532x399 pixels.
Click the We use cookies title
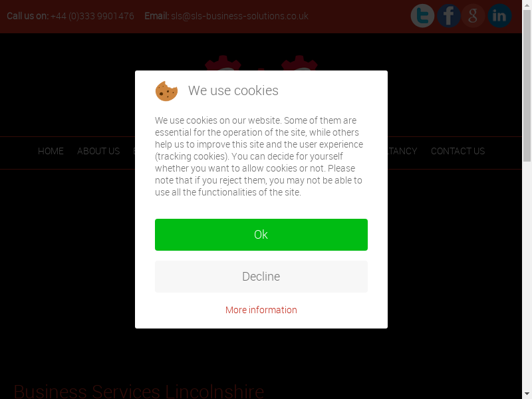pyautogui.click(x=233, y=90)
